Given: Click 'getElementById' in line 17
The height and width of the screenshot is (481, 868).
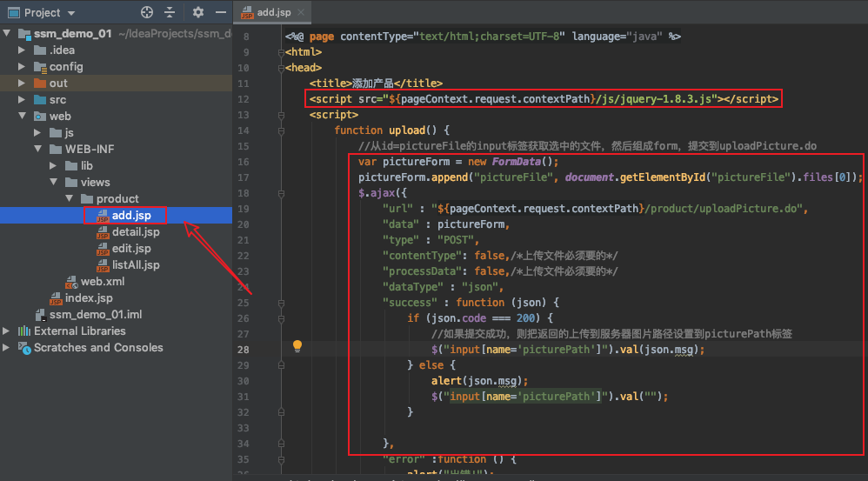Looking at the screenshot, I should [x=663, y=177].
